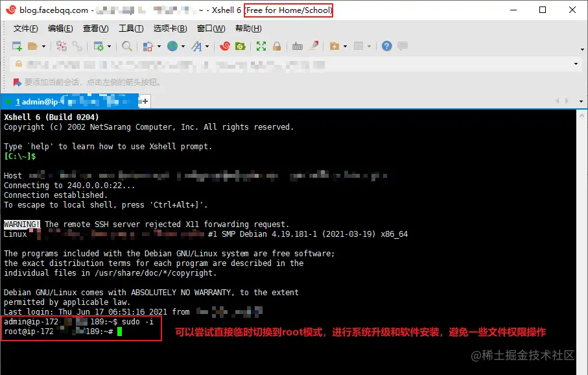Click the terminal scrollbar up arrow
This screenshot has width=588, height=375.
582,115
